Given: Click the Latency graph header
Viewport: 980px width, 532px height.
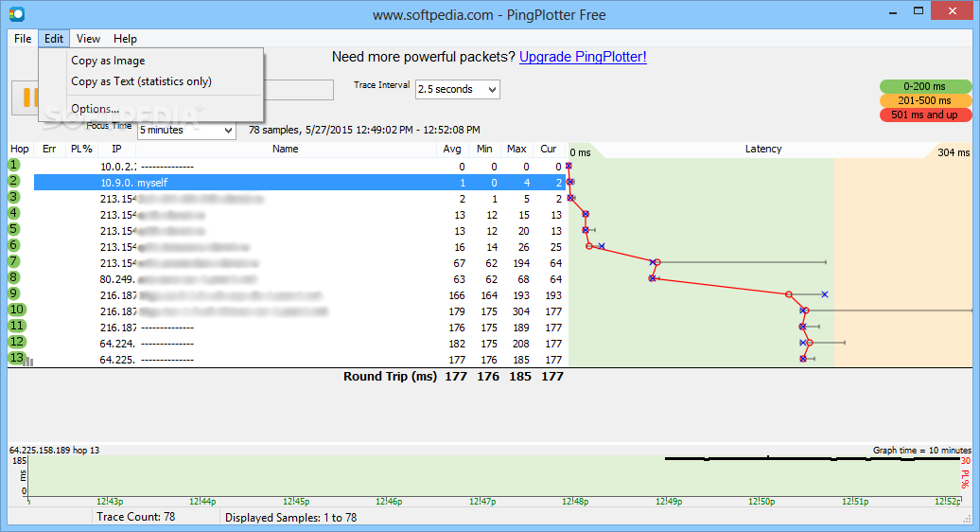Looking at the screenshot, I should click(763, 149).
